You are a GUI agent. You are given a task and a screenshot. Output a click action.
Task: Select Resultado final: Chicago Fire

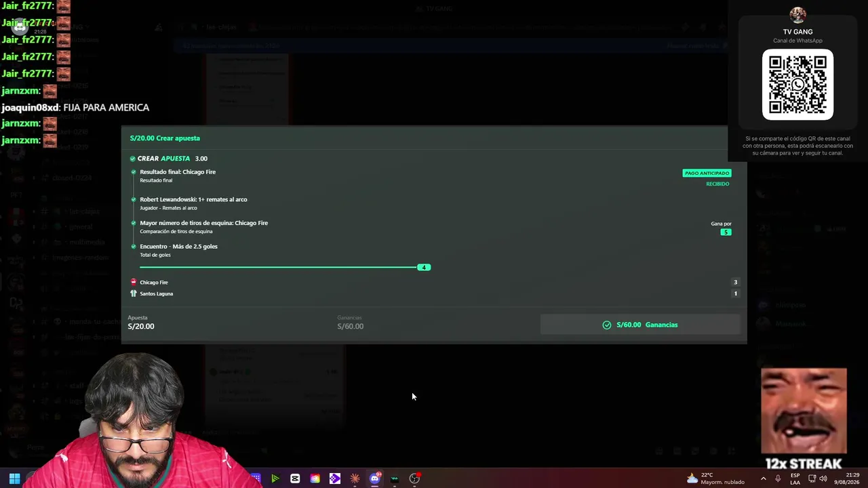pyautogui.click(x=178, y=172)
